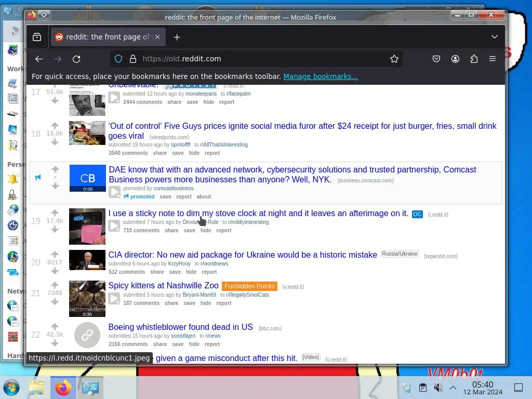Upvote the Five Guys prices post
532x399 pixels.
[x=55, y=125]
